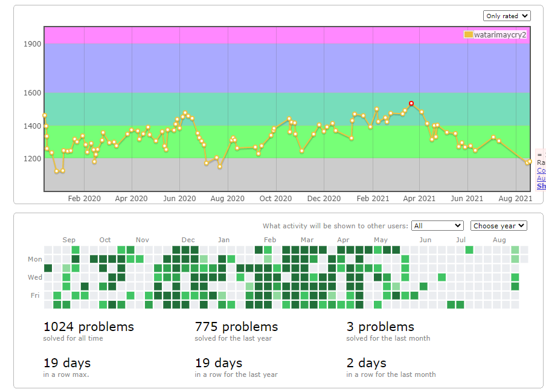Select the red highlighted peak rating point

411,103
